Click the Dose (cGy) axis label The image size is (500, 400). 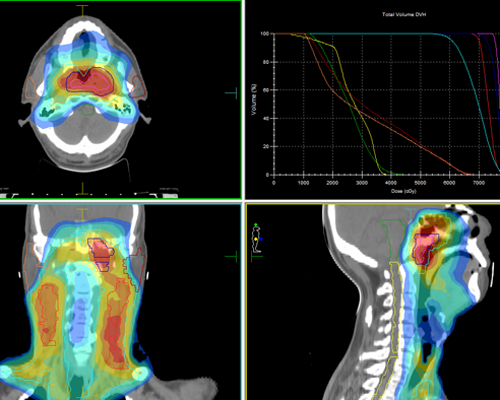403,191
